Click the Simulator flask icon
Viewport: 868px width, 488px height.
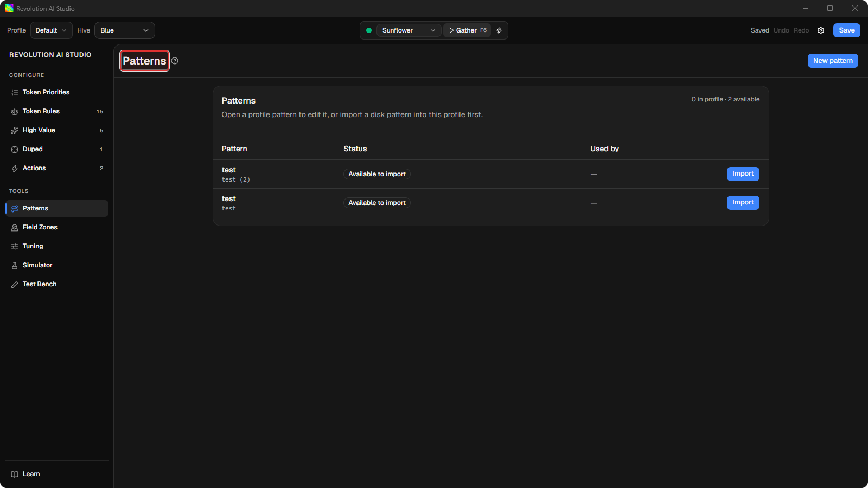(x=15, y=266)
